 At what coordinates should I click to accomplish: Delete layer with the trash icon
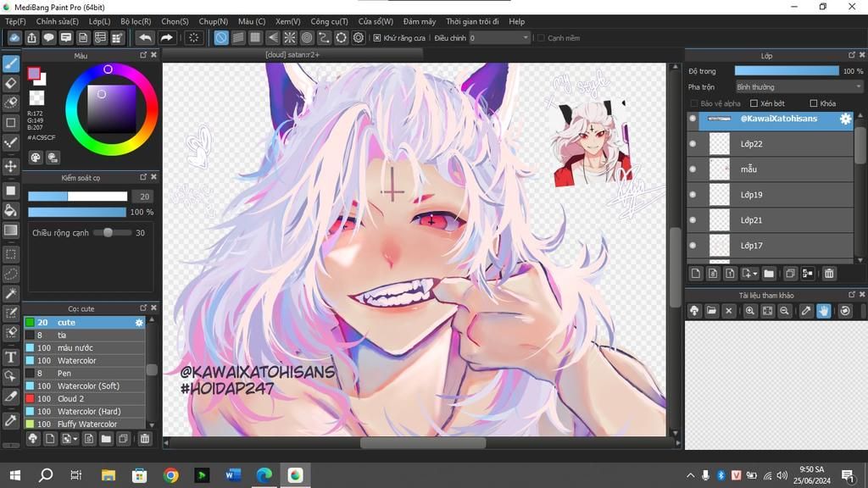pyautogui.click(x=829, y=274)
